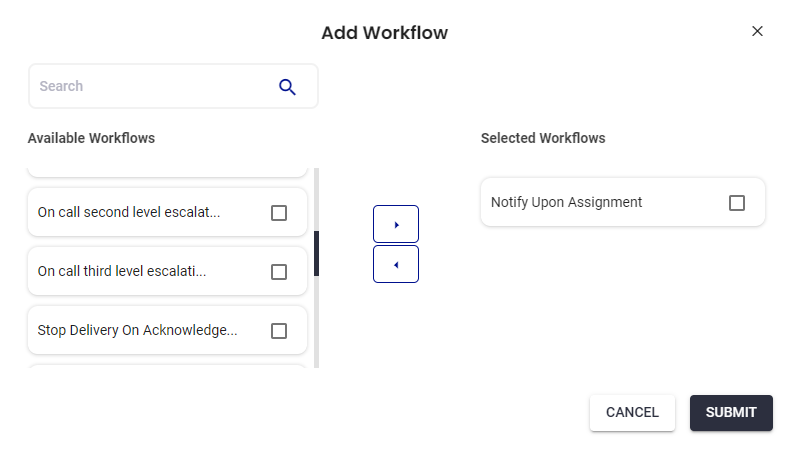
Task: Check the On call second level escalation box
Action: pos(279,213)
